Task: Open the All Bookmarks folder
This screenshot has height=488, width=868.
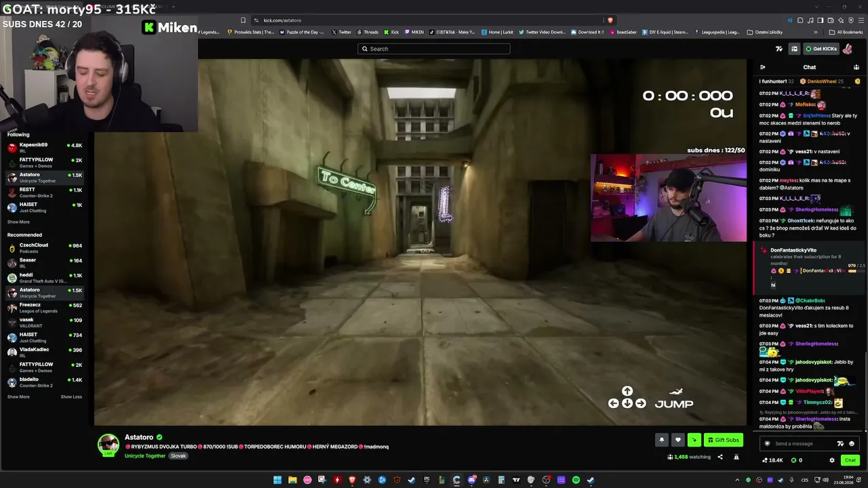Action: [846, 32]
